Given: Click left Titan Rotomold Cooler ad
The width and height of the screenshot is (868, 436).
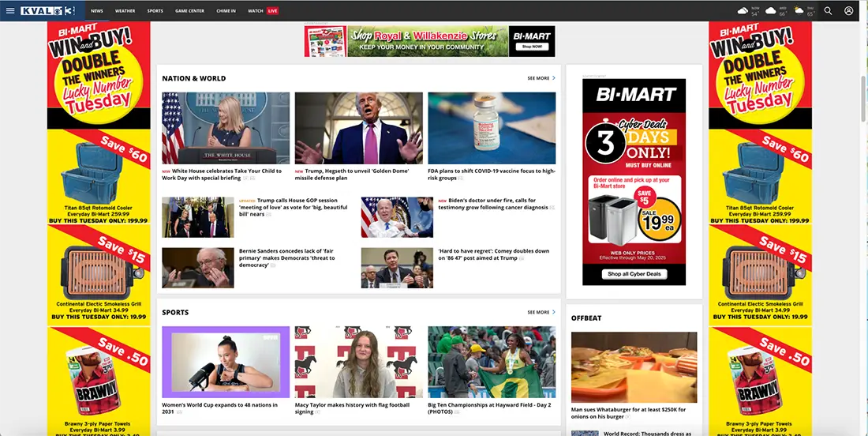Looking at the screenshot, I should pos(99,177).
